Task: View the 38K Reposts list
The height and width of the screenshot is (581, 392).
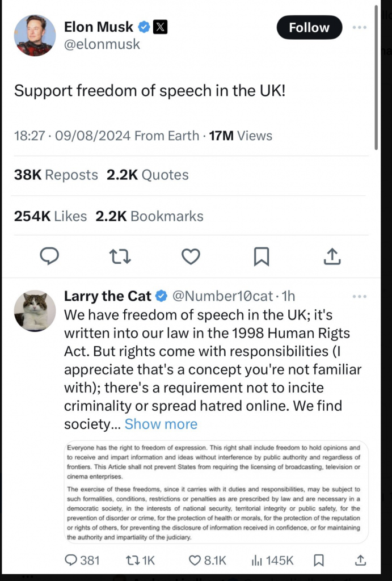Action: pyautogui.click(x=56, y=175)
